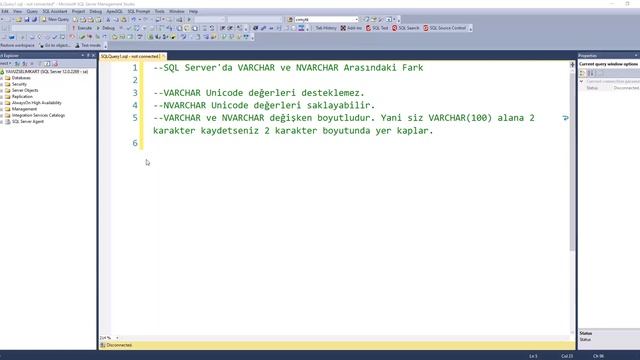Open SQL Source Control from the toolbar
Viewport: 640px width, 360px height.
coord(444,28)
